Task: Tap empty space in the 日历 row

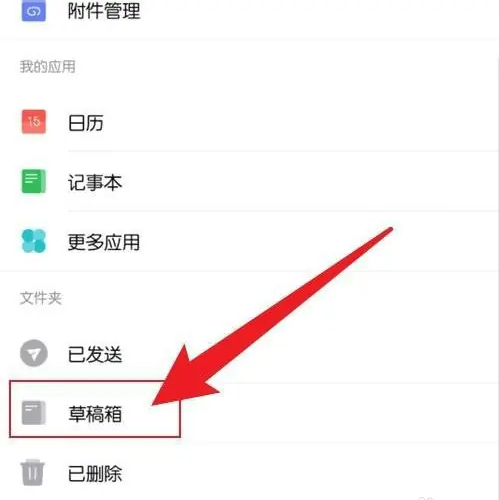Action: 300,123
